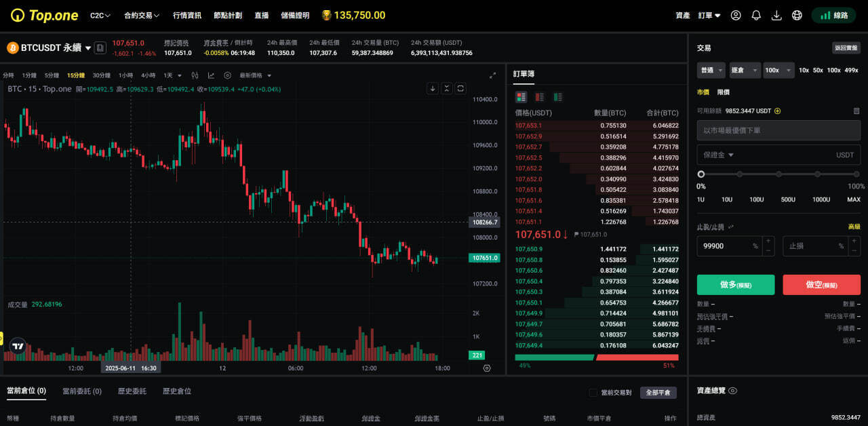Open the user account profile icon
The height and width of the screenshot is (426, 868).
(x=736, y=15)
